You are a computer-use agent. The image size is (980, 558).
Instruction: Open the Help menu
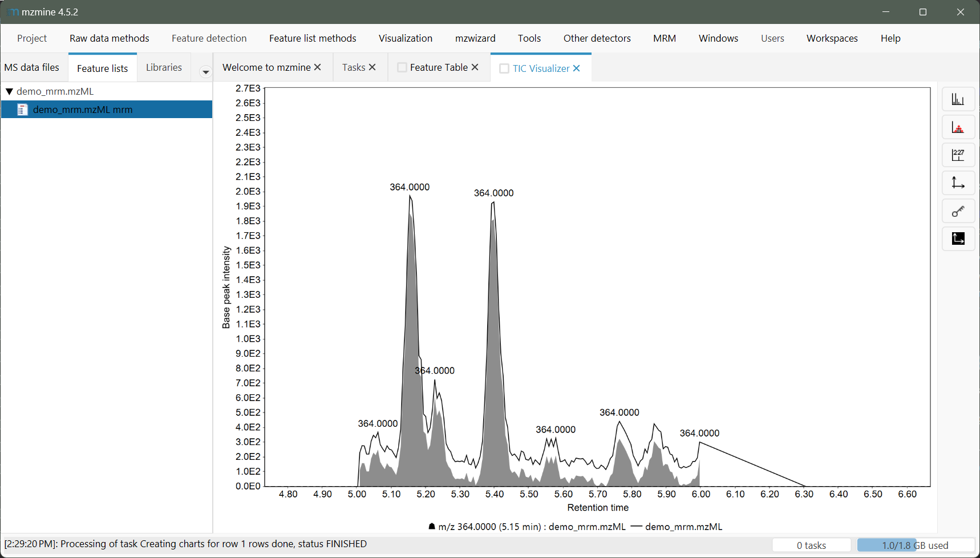890,38
